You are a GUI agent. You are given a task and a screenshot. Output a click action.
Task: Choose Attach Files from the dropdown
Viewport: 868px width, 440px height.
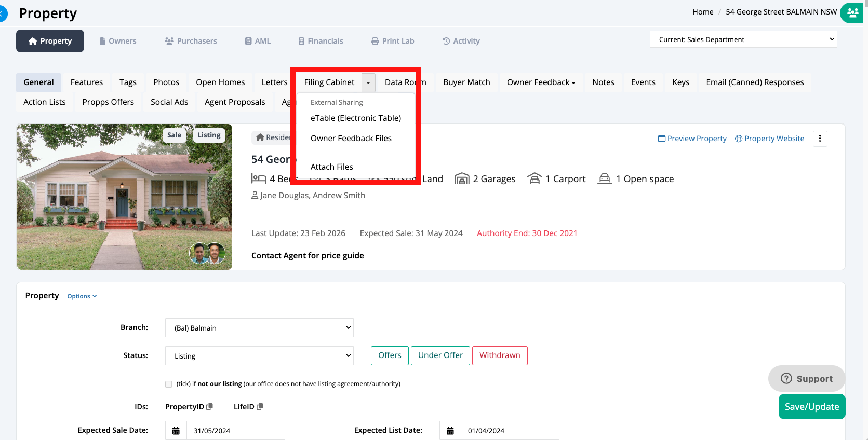point(332,167)
